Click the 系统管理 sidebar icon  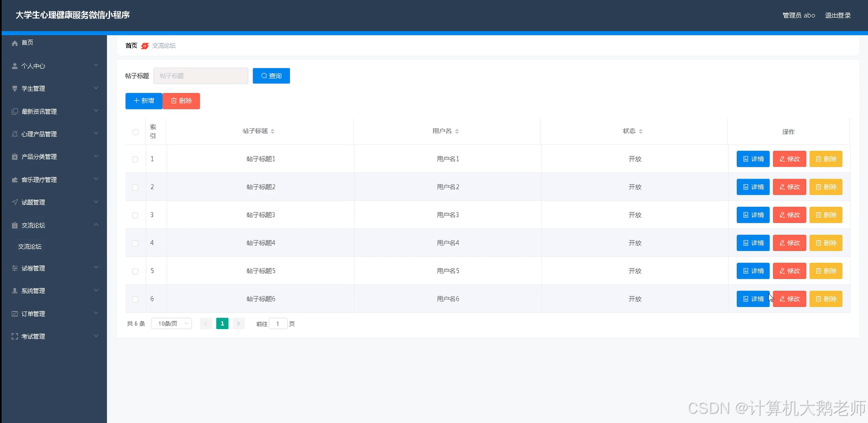click(15, 291)
